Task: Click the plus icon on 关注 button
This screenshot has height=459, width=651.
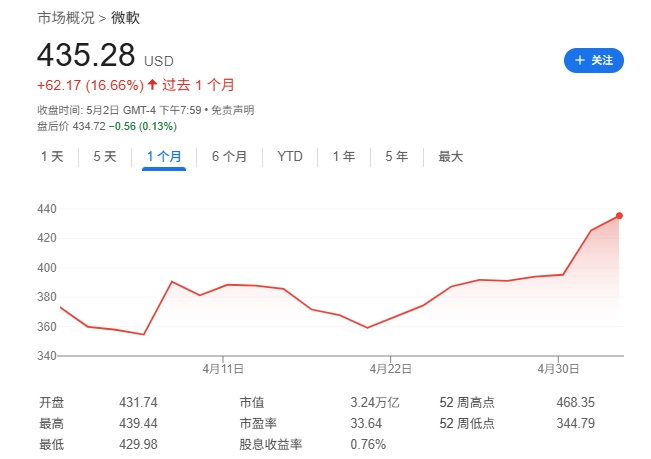Action: click(579, 61)
